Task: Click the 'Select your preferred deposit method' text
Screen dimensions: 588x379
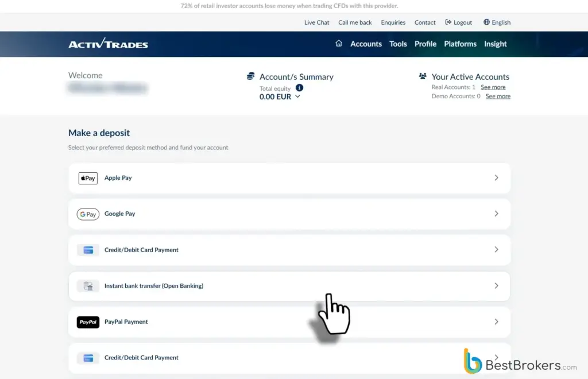Action: [148, 148]
